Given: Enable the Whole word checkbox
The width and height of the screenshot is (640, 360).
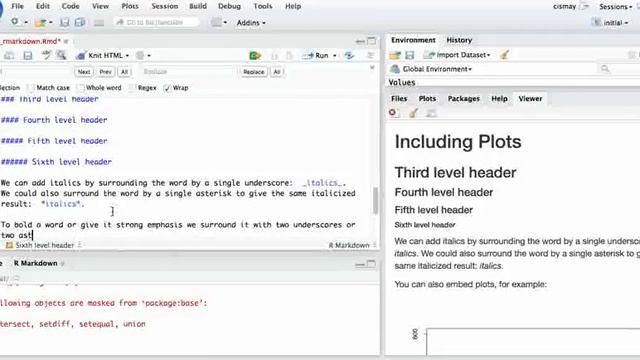Looking at the screenshot, I should coord(80,88).
